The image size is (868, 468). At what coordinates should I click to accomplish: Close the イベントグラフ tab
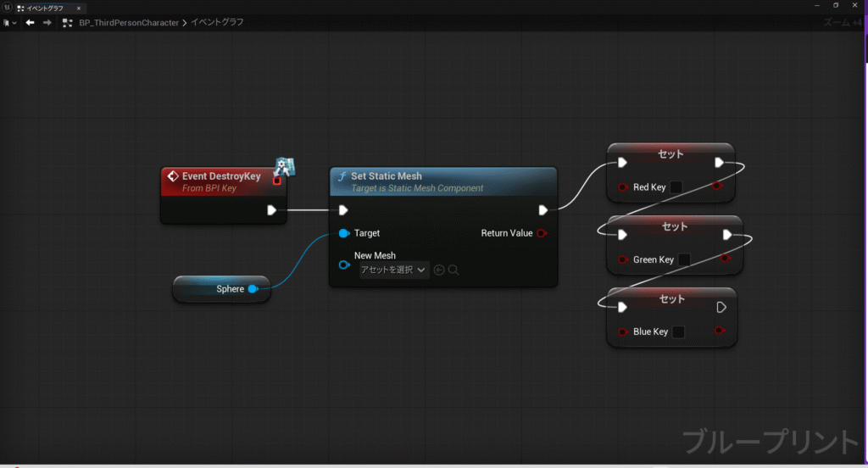pos(79,8)
